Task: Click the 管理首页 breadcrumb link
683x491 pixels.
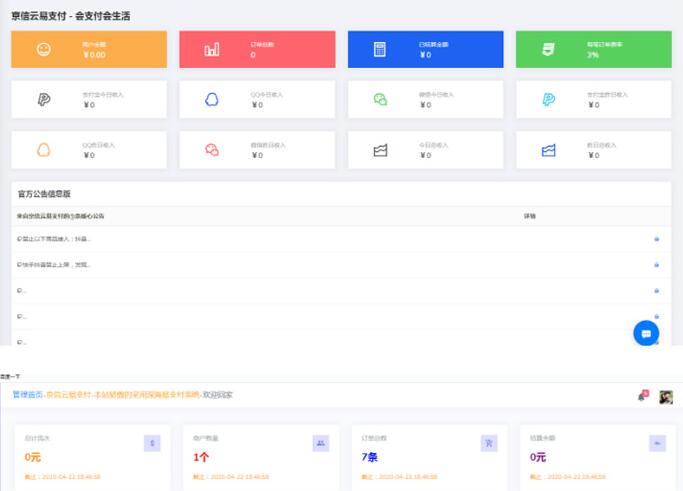Action: 28,395
